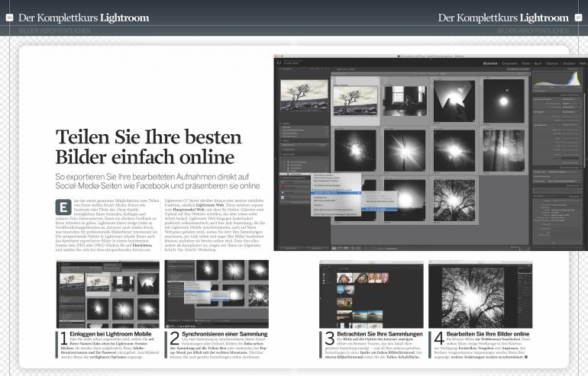The image size is (588, 376).
Task: Open the Bibliothek module tab
Action: 490,63
